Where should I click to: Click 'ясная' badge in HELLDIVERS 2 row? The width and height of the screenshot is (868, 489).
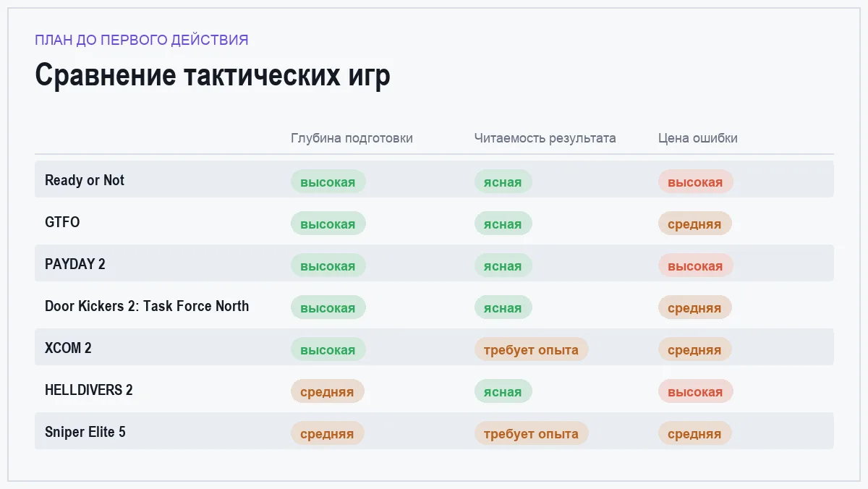pos(503,391)
